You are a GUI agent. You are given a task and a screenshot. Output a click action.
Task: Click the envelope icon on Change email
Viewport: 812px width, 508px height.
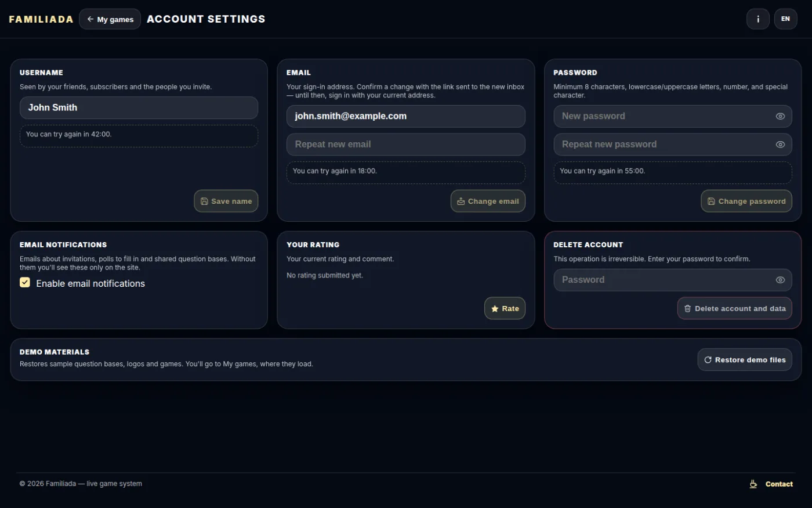coord(461,201)
